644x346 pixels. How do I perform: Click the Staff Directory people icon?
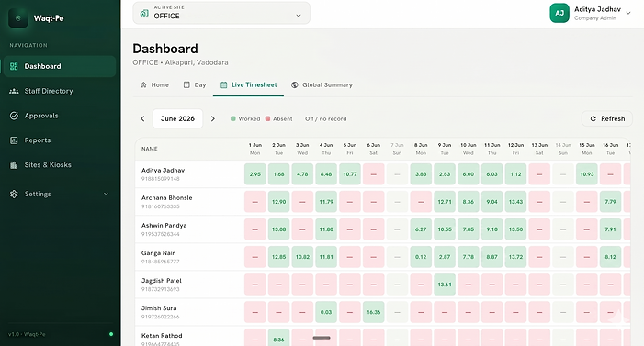tap(14, 91)
